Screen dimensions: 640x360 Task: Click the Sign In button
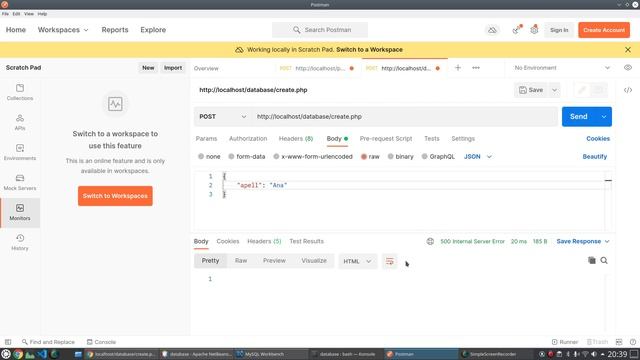tap(559, 30)
